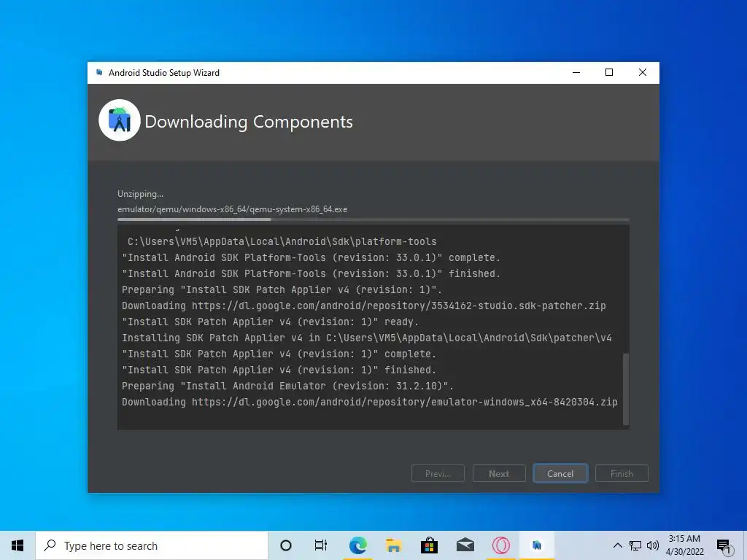Open the Windows Start menu
The image size is (747, 560).
[x=18, y=545]
